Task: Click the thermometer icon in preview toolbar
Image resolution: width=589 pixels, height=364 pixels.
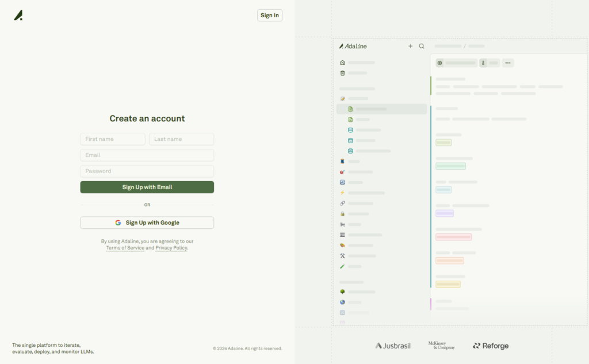Action: point(483,63)
